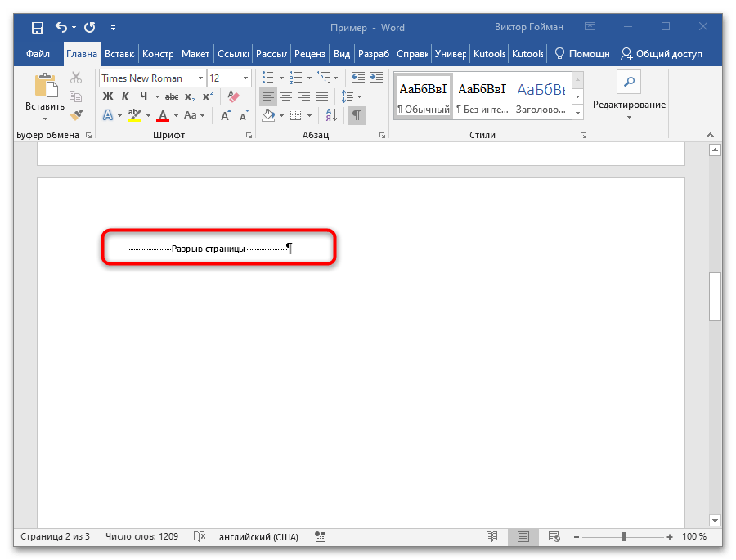This screenshot has width=736, height=560.
Task: Switch to the Вставка tab
Action: pyautogui.click(x=119, y=54)
